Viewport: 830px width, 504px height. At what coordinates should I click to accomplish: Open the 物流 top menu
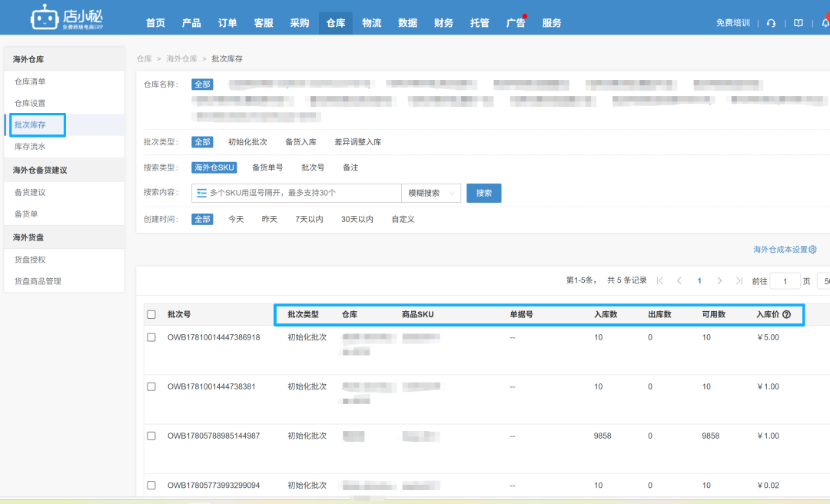(x=372, y=23)
